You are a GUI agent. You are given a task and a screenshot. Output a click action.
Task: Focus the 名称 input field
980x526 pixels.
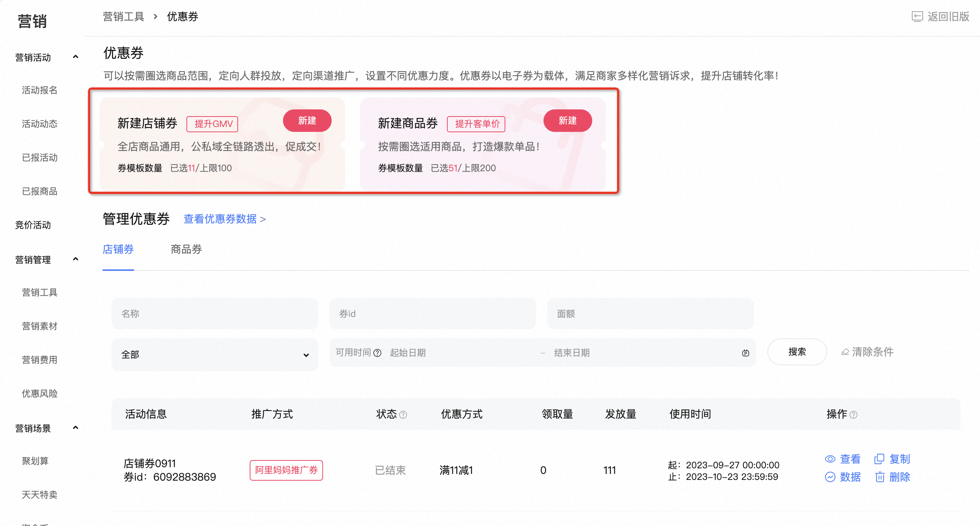point(214,314)
